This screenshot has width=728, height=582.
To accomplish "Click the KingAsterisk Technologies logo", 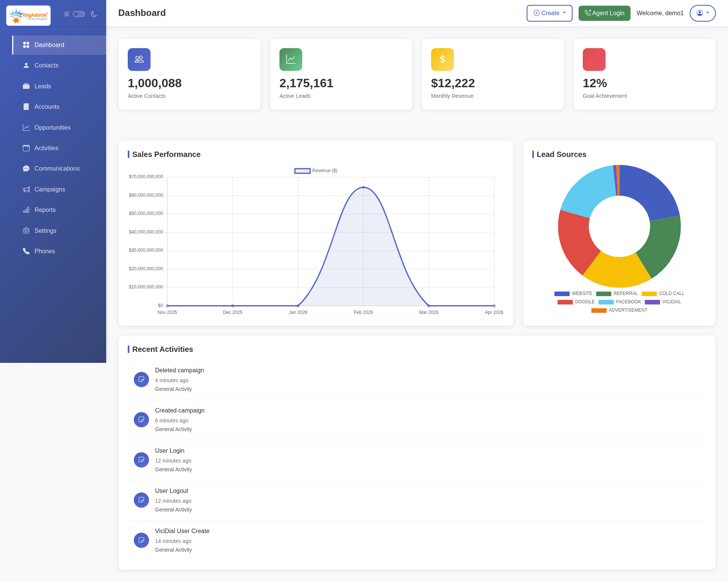I will 28,15.
